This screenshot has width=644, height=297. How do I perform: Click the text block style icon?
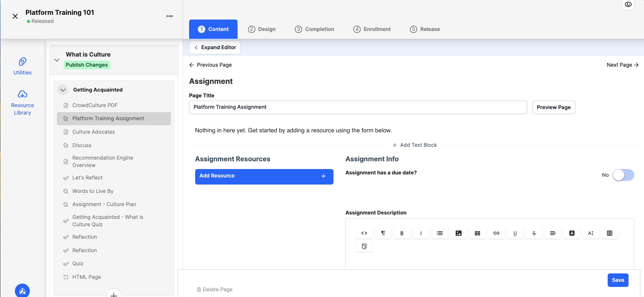pyautogui.click(x=609, y=233)
